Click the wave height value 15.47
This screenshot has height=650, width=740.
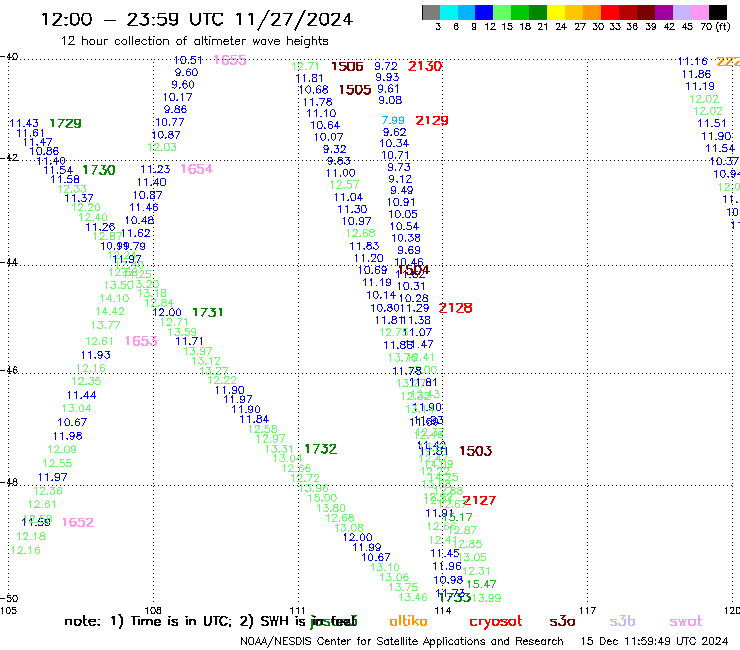(x=481, y=584)
